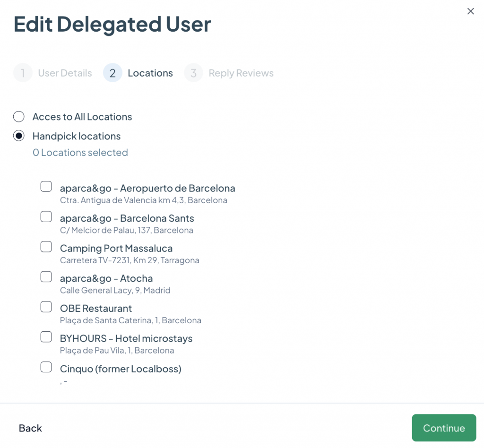Open the Locations step tab
Screen dimensions: 484x448
pyautogui.click(x=150, y=73)
